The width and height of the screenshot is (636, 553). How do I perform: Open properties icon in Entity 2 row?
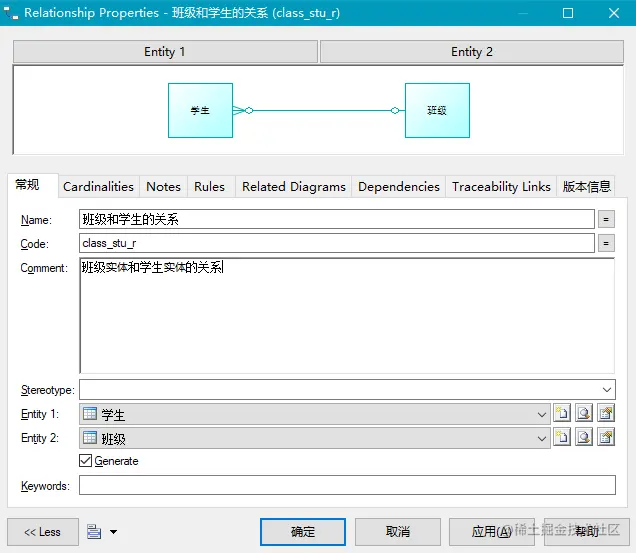click(x=606, y=437)
